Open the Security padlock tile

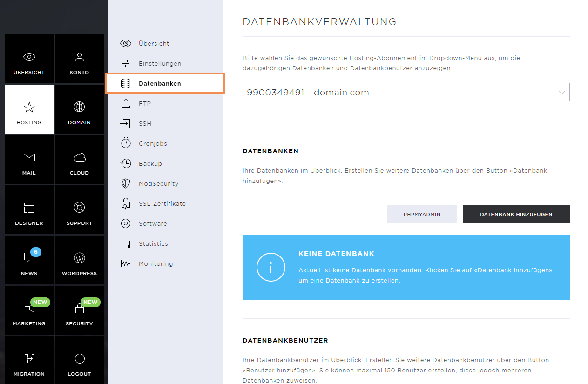pyautogui.click(x=79, y=310)
